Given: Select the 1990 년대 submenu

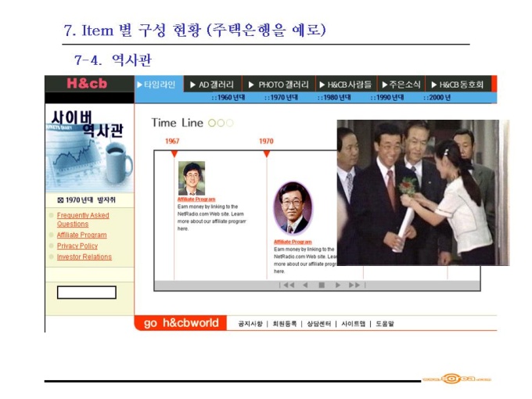Looking at the screenshot, I should coord(387,97).
